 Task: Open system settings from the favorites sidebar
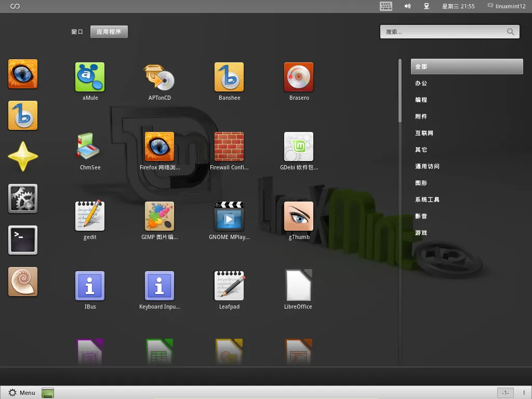click(22, 198)
